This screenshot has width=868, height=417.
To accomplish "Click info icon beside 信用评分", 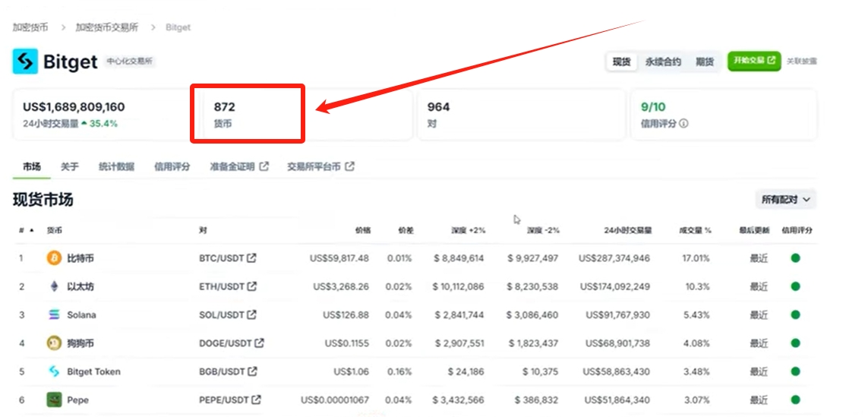I will click(x=683, y=124).
